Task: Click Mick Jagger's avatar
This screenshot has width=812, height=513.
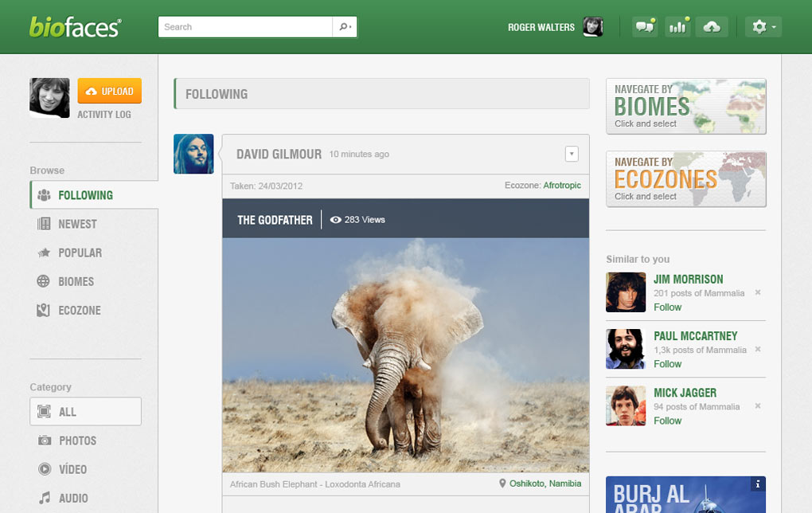Action: point(626,405)
